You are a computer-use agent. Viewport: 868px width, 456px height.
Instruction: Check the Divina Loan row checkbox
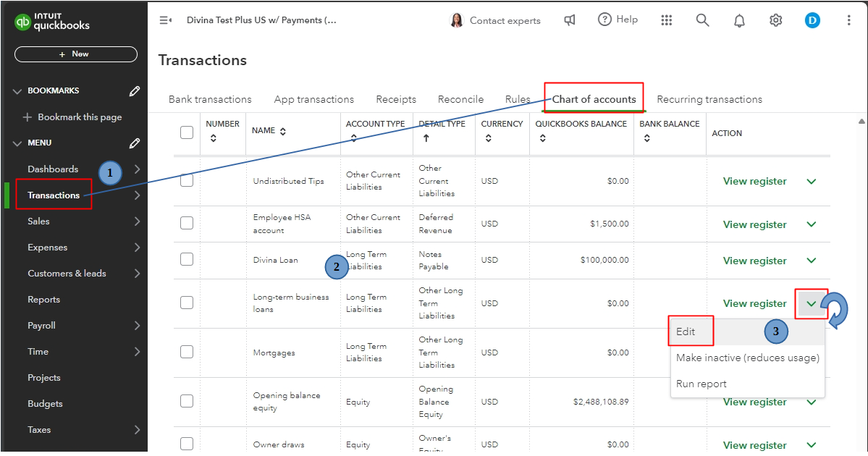click(187, 259)
